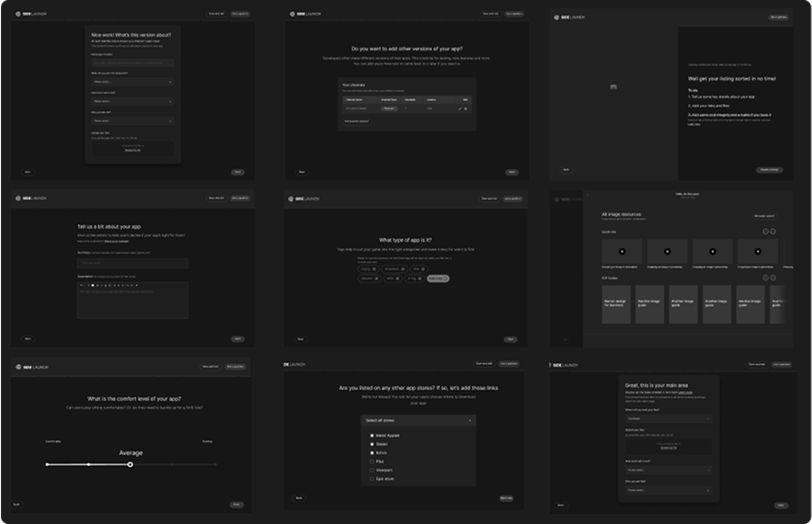Click Next on the app type screen

tap(511, 339)
